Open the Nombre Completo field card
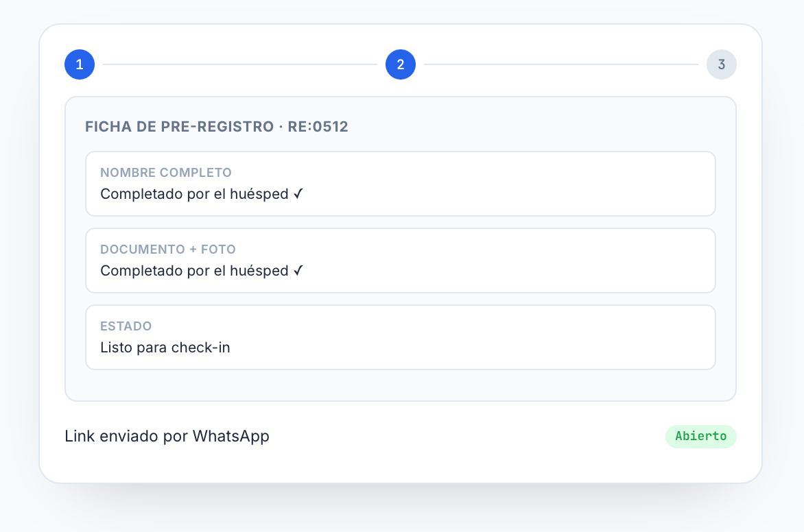Image resolution: width=804 pixels, height=532 pixels. [401, 184]
